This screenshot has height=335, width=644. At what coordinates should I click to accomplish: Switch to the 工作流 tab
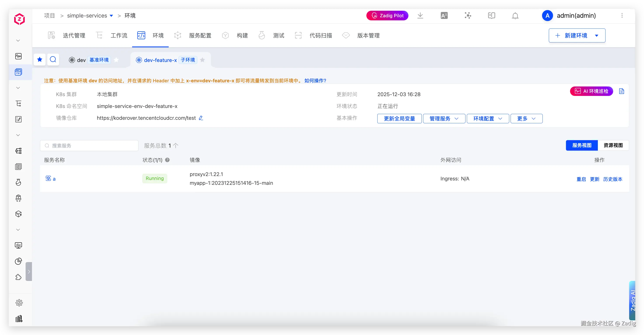[119, 35]
